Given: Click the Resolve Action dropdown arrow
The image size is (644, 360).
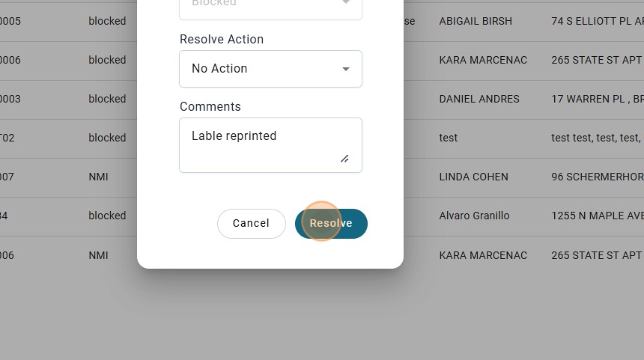Looking at the screenshot, I should 346,69.
